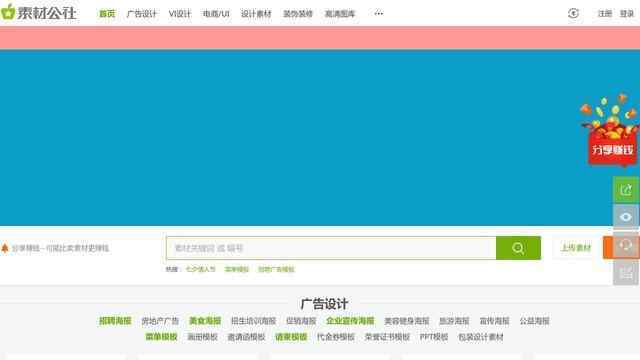Viewport: 640px width, 360px height.
Task: Open the 邀请函模板 category link
Action: 246,337
